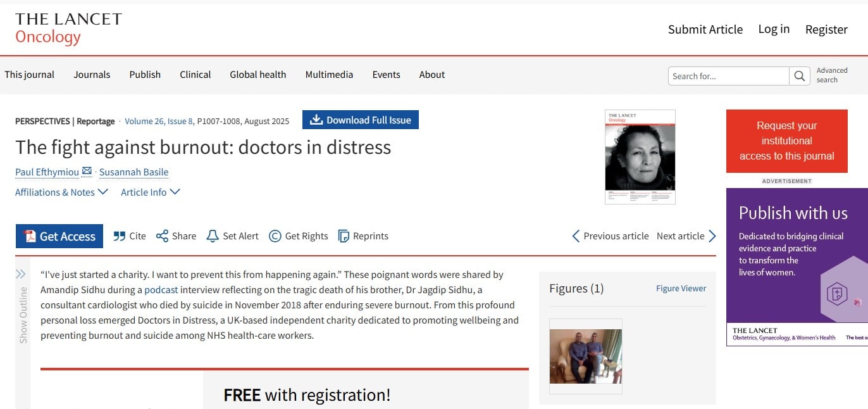Share the article via Share icon
Viewport: 868px width, 409px height.
[x=163, y=236]
